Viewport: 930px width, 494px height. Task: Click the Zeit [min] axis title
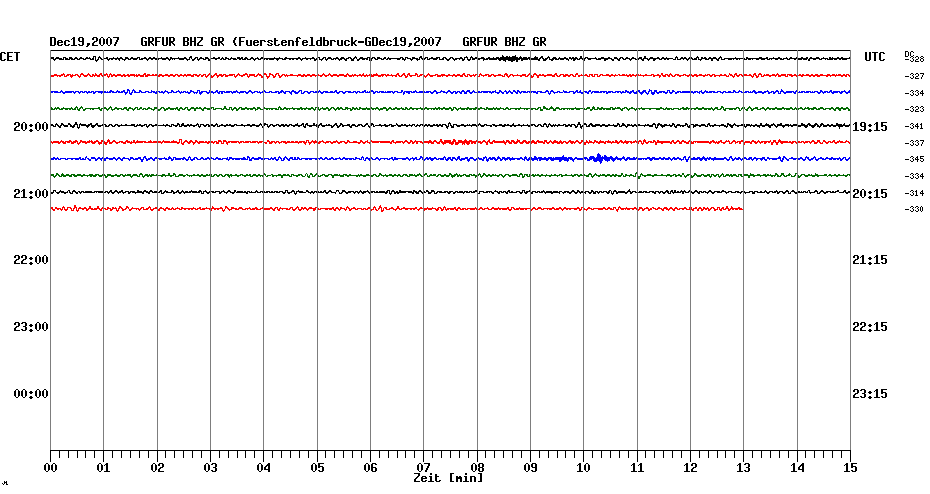[x=448, y=478]
